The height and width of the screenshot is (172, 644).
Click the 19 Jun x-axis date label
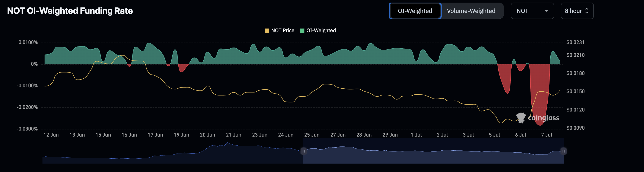pyautogui.click(x=182, y=135)
